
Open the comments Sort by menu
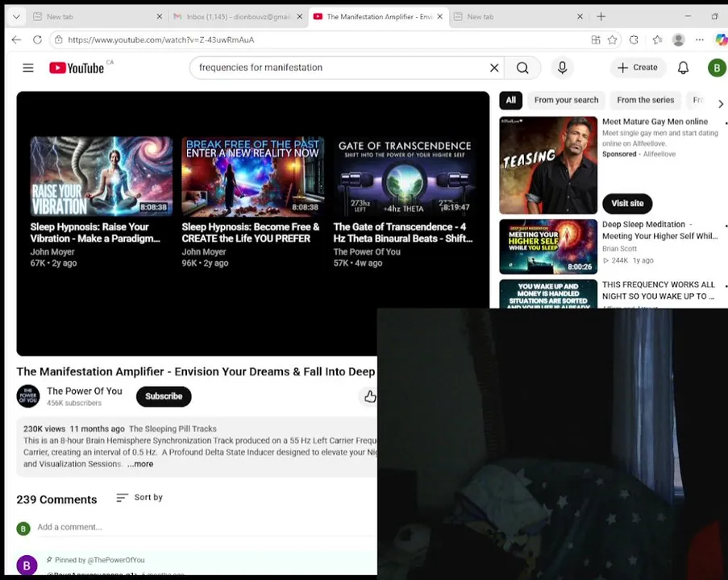click(139, 497)
